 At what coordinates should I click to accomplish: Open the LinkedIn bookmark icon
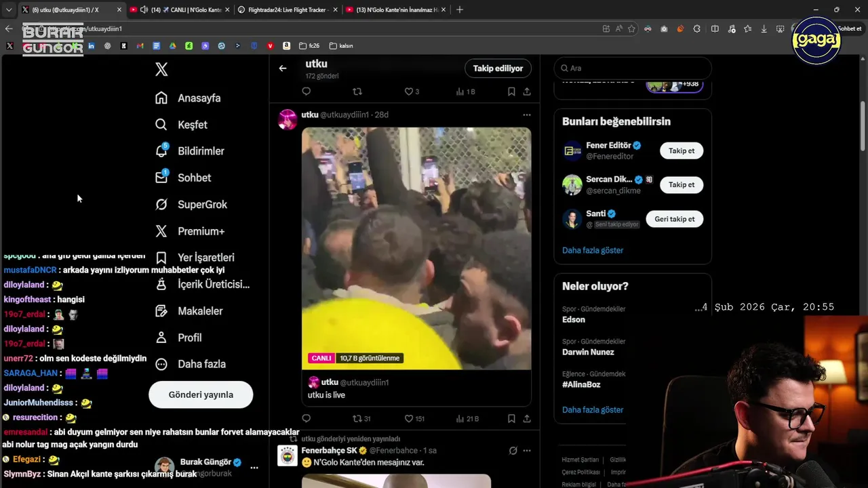(x=91, y=46)
